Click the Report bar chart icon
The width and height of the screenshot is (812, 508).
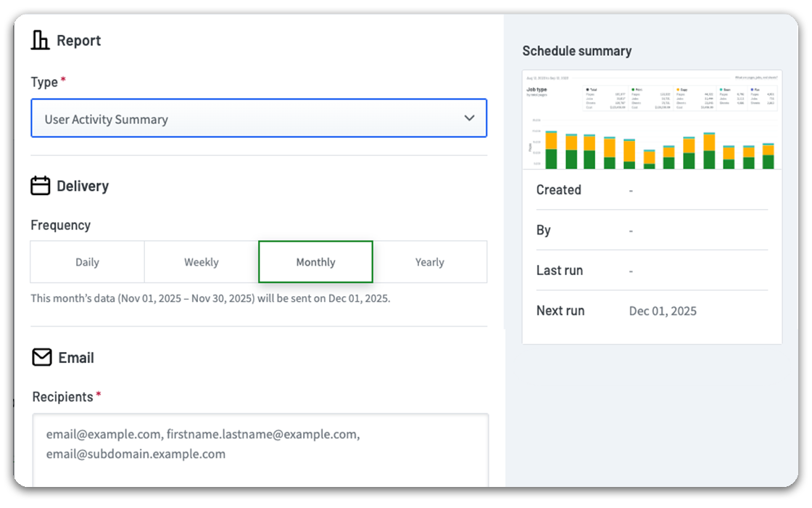41,41
